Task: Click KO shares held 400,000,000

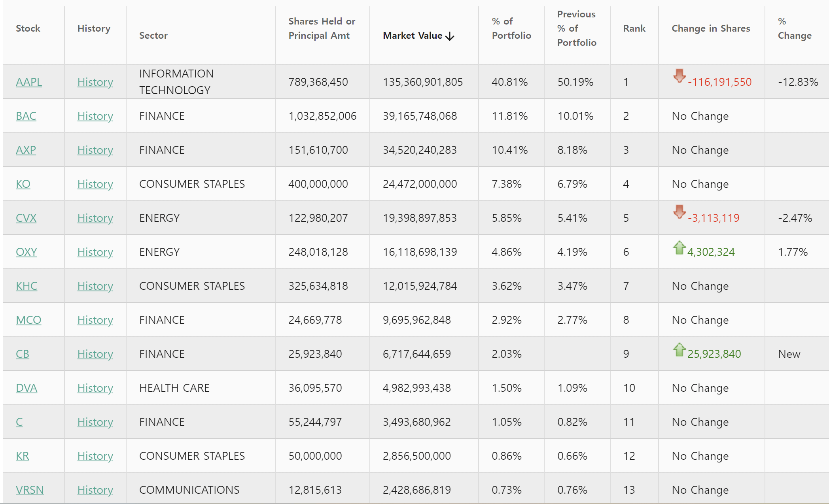Action: [x=318, y=184]
